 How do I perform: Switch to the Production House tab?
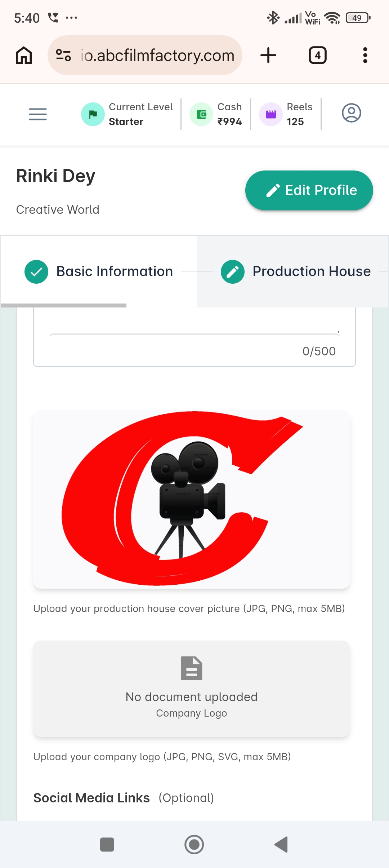click(x=293, y=271)
